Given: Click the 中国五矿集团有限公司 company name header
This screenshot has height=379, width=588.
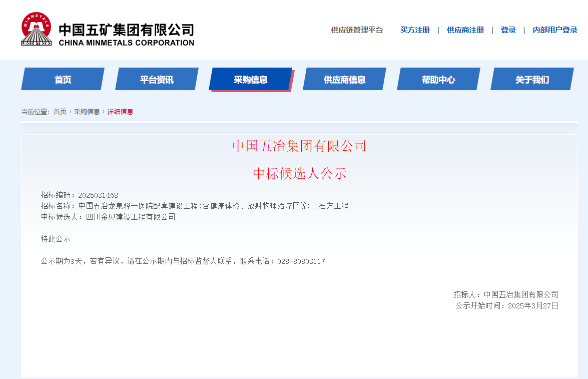Looking at the screenshot, I should pyautogui.click(x=127, y=30).
